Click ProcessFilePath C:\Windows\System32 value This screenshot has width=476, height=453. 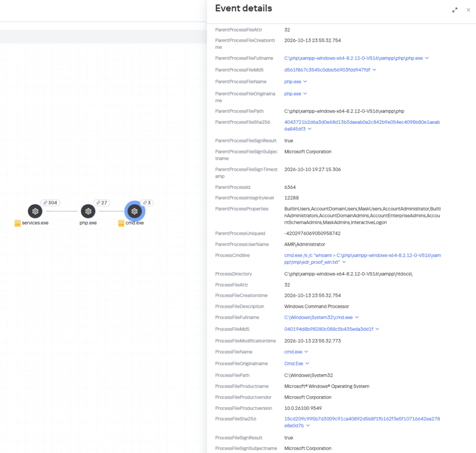[x=309, y=375]
